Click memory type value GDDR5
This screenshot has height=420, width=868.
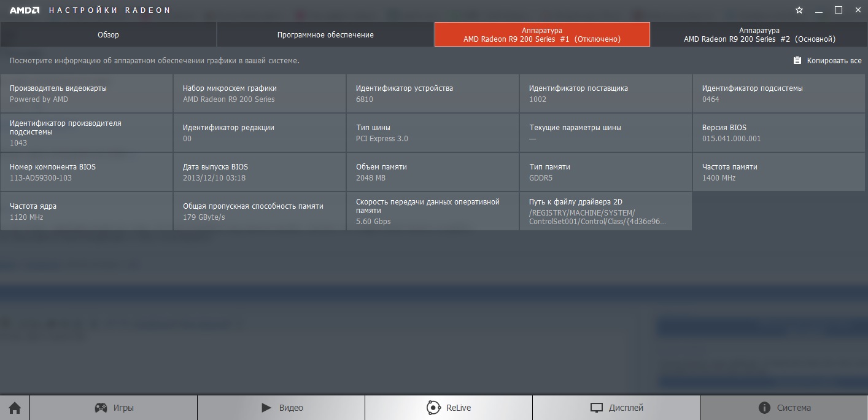(541, 178)
